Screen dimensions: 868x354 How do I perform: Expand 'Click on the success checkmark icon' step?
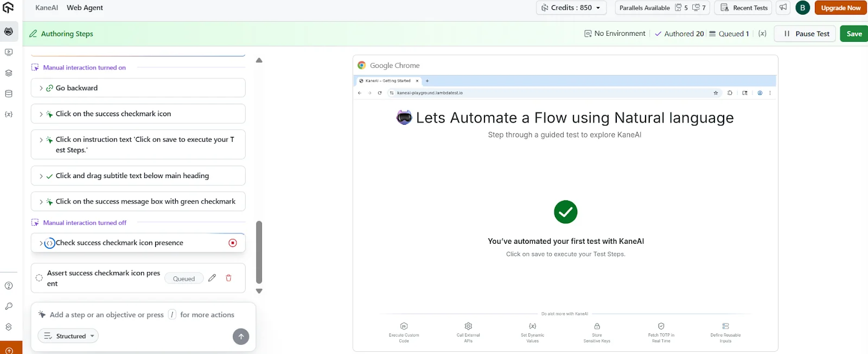(x=41, y=114)
